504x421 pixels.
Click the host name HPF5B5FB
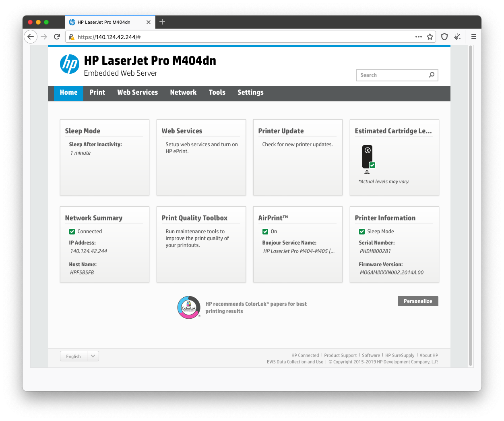pos(82,273)
